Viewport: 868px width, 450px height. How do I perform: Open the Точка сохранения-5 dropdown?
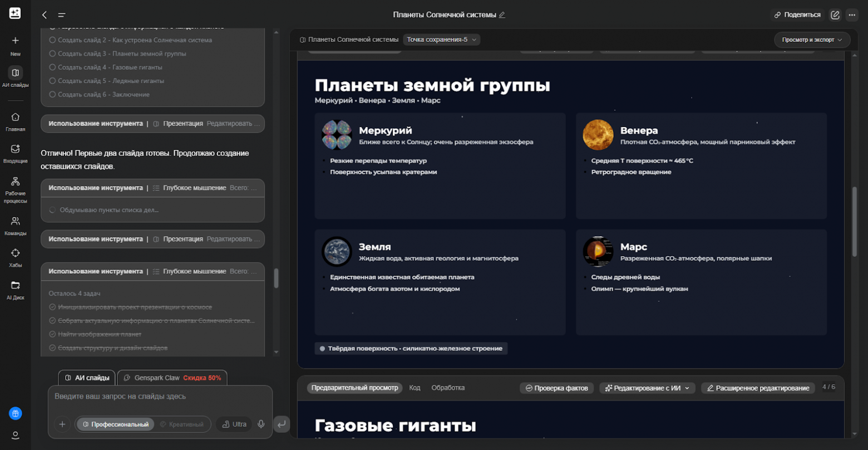click(441, 40)
